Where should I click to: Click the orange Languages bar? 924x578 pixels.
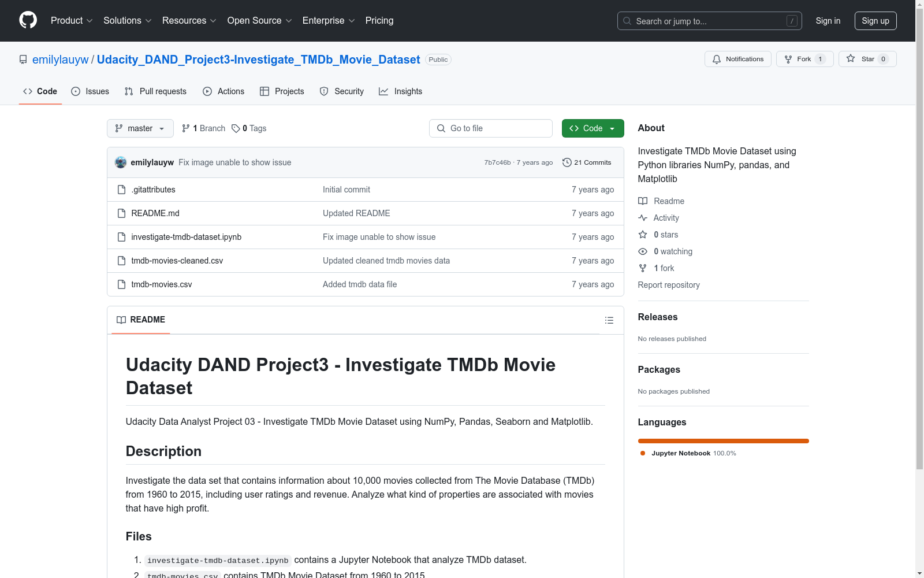tap(724, 441)
